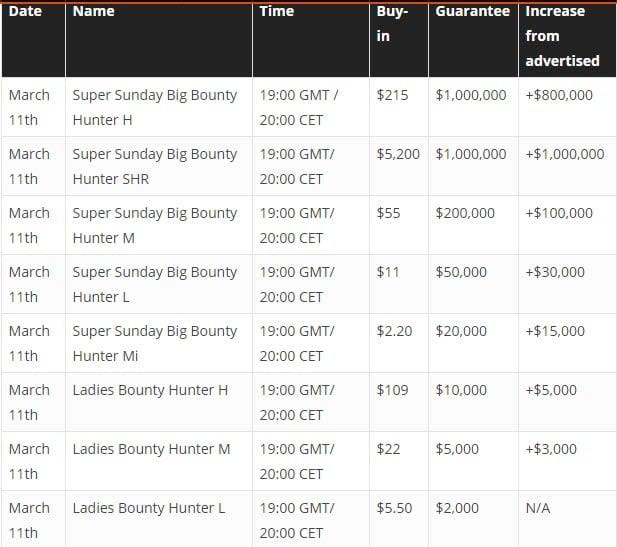The width and height of the screenshot is (617, 547).
Task: Click the Buy-in column header
Action: [x=391, y=24]
